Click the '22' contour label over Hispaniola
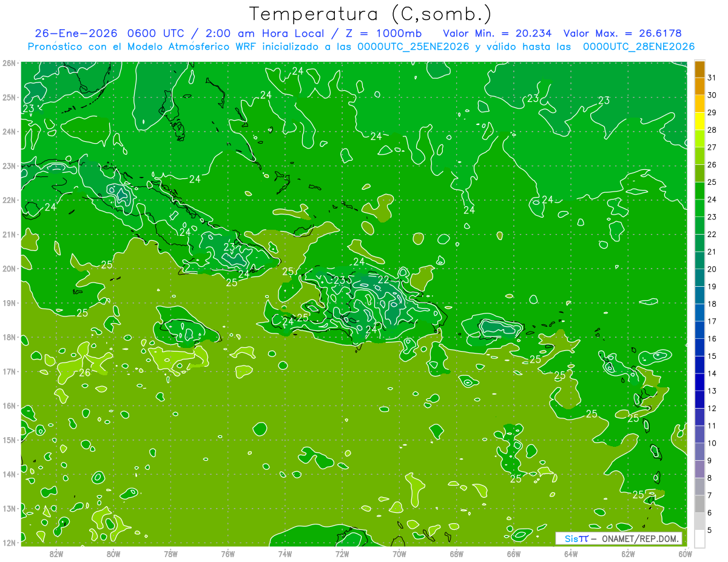This screenshot has width=728, height=562. [x=383, y=279]
